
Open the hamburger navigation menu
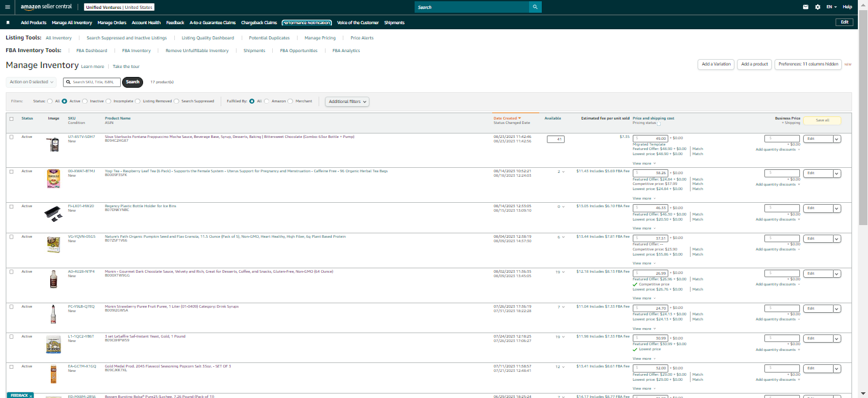click(x=7, y=7)
